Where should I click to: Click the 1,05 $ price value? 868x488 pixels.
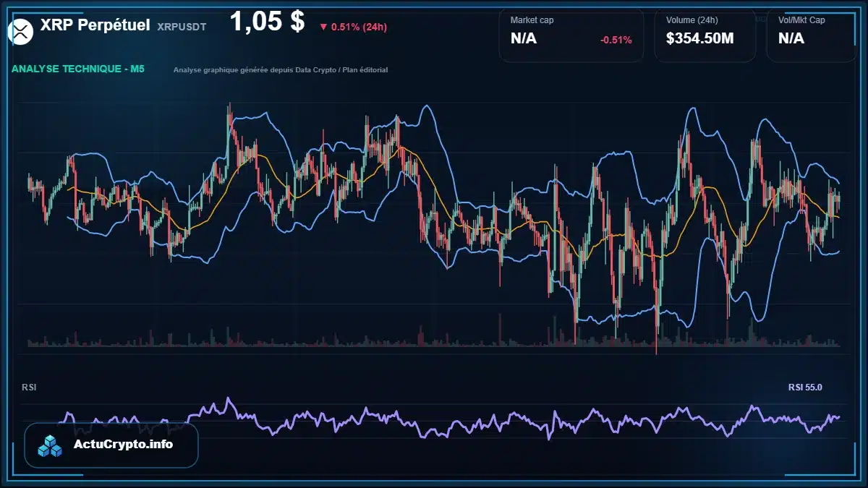point(267,22)
